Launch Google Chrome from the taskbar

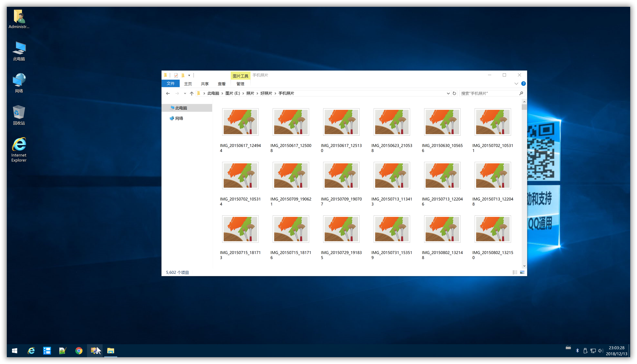tap(79, 351)
